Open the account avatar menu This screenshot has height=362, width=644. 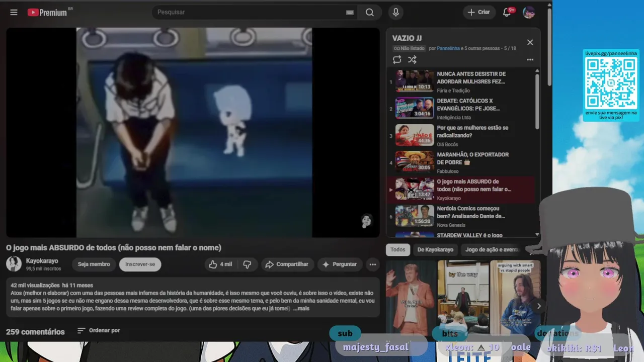click(528, 13)
